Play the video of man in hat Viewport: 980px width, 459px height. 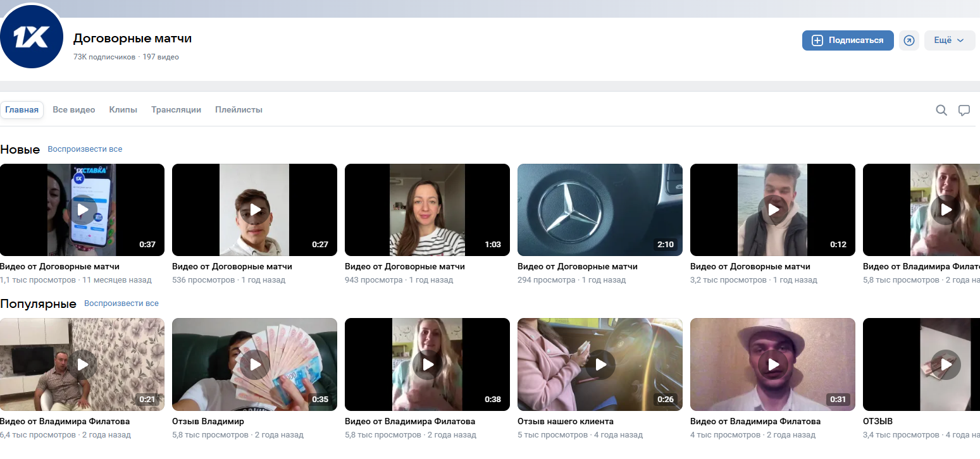(772, 364)
